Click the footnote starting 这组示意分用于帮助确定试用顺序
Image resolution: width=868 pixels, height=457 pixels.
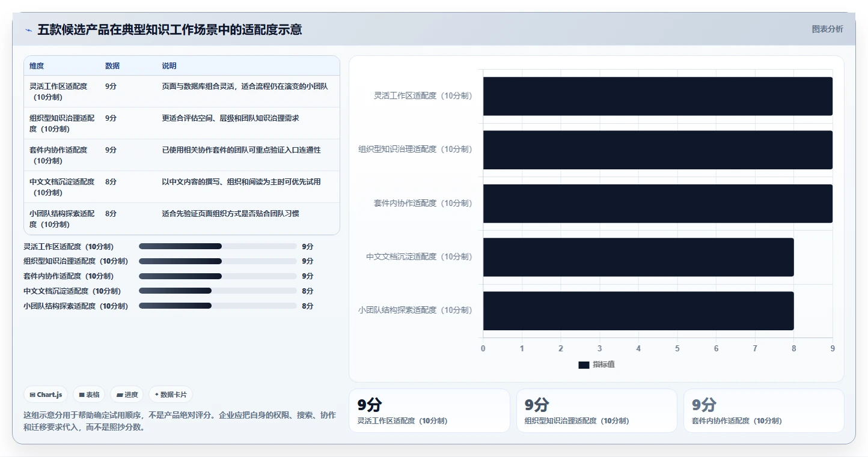tap(180, 422)
